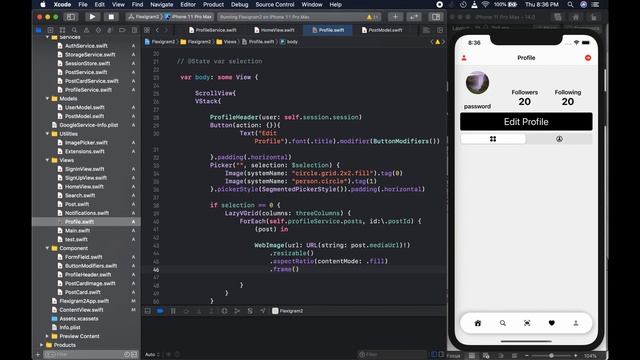Collapse the Services group
The image size is (640, 360).
[x=47, y=37]
